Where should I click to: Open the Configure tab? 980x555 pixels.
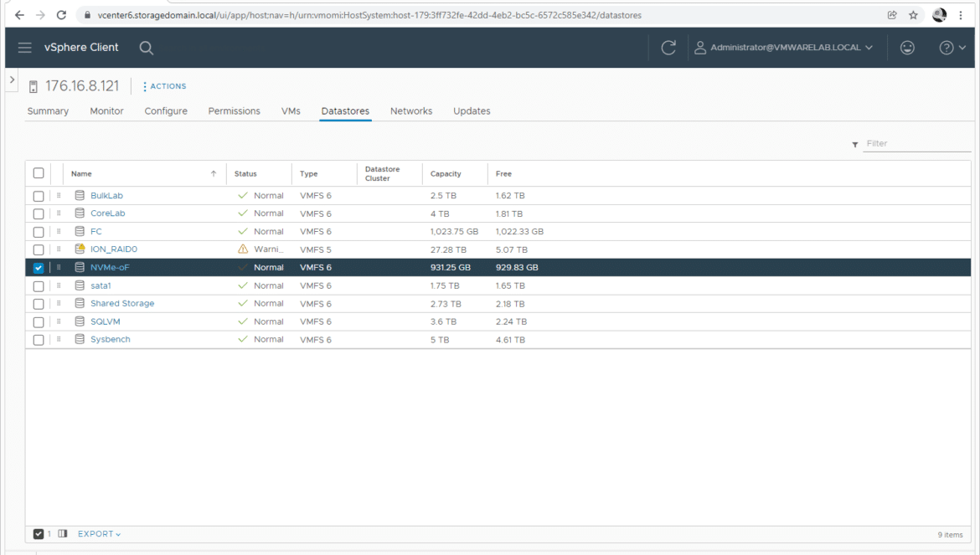click(166, 111)
